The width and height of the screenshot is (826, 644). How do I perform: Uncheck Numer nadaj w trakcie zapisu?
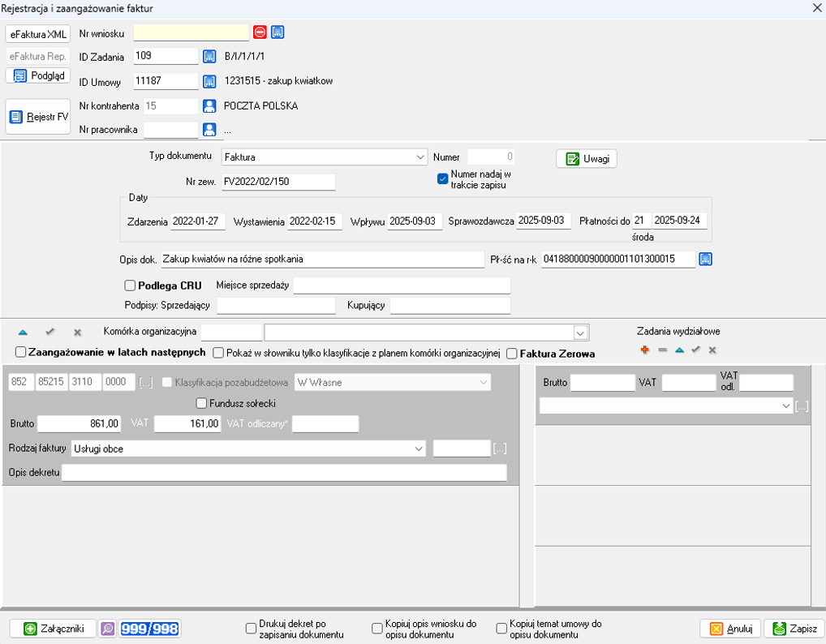[x=442, y=179]
